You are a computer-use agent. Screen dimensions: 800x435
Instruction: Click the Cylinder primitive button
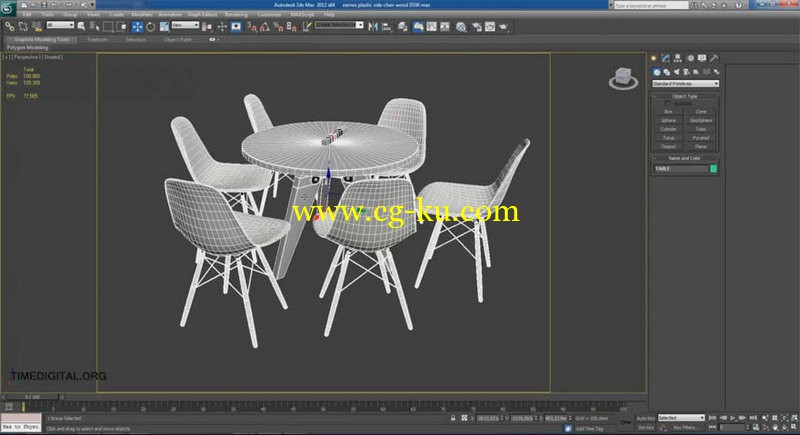(668, 129)
